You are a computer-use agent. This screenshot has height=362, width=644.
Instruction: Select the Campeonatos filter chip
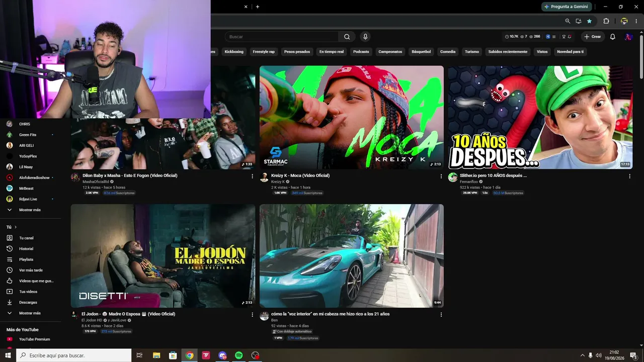[x=390, y=52]
